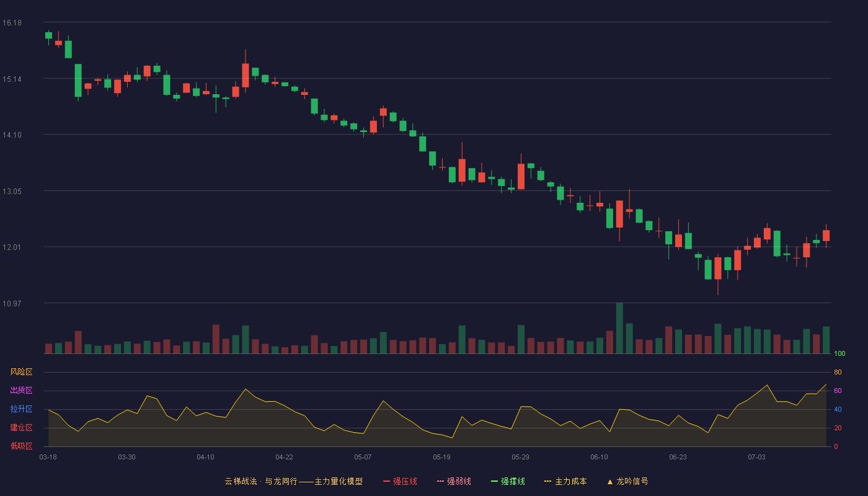Screen dimensions: 868x496
Task: Click the 06-10 date label
Action: click(x=599, y=457)
